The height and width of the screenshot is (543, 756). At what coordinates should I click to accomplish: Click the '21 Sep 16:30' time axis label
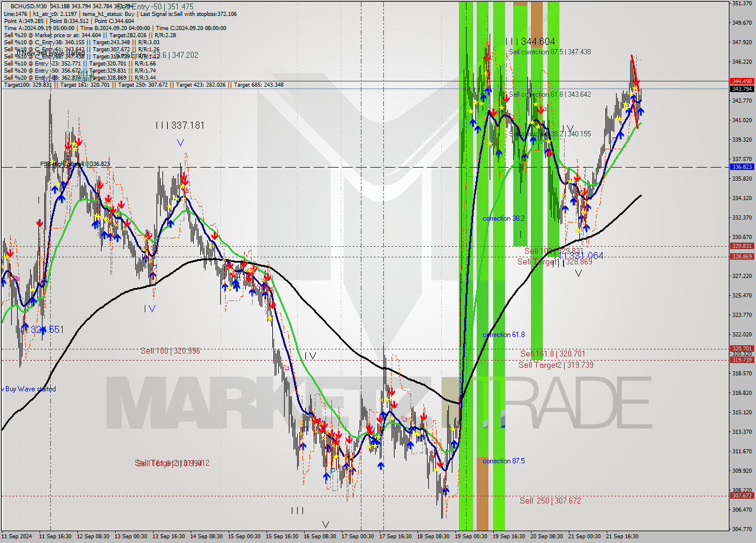[622, 537]
